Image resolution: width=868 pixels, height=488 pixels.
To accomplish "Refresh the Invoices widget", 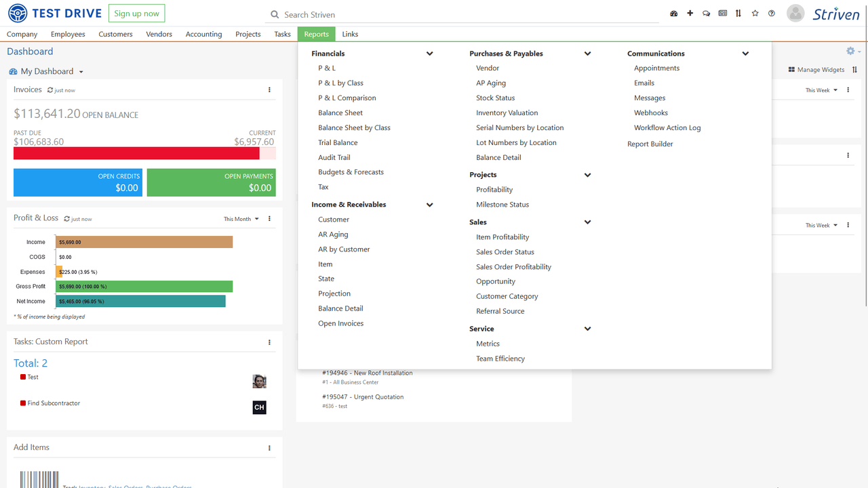I will click(50, 90).
